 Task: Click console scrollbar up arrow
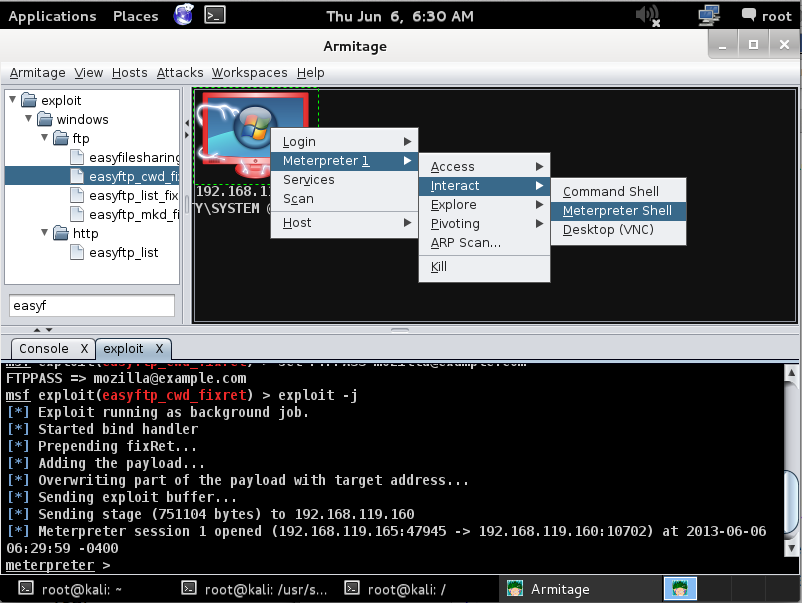pos(791,372)
